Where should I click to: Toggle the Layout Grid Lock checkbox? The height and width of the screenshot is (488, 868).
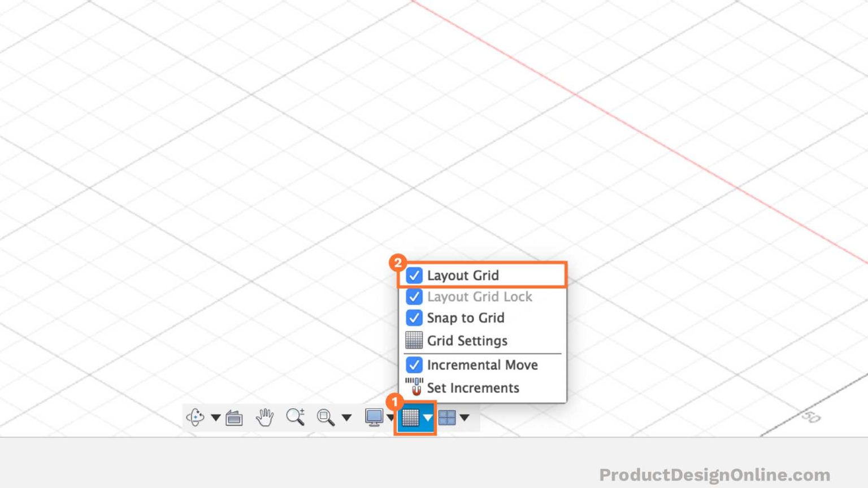pyautogui.click(x=414, y=297)
